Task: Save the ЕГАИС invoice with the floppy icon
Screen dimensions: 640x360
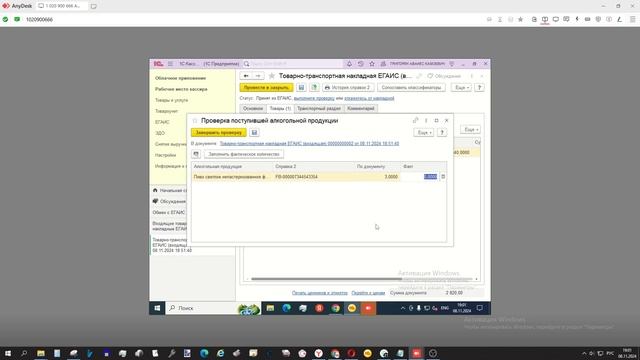Action: coord(301,88)
